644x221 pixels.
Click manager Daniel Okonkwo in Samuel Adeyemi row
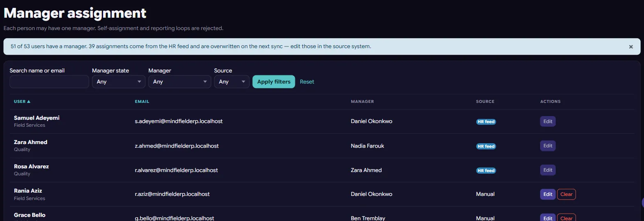point(371,121)
